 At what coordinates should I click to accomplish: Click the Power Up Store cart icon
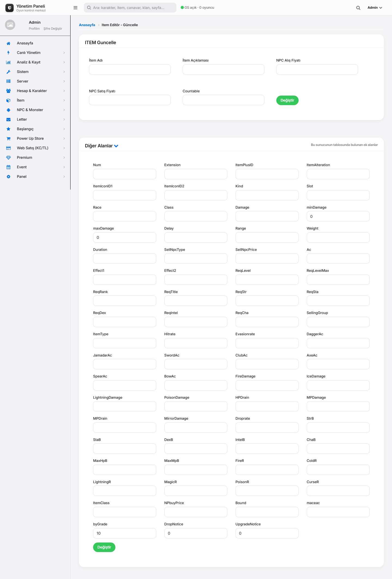point(8,139)
